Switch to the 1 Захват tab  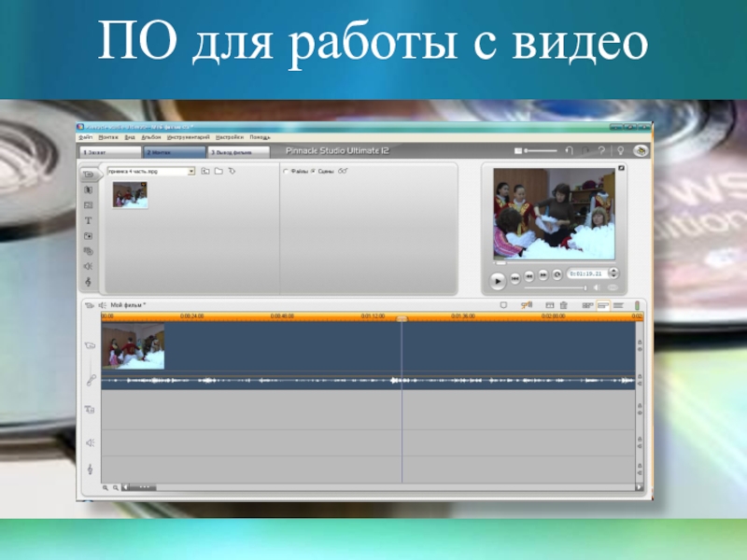coord(108,151)
